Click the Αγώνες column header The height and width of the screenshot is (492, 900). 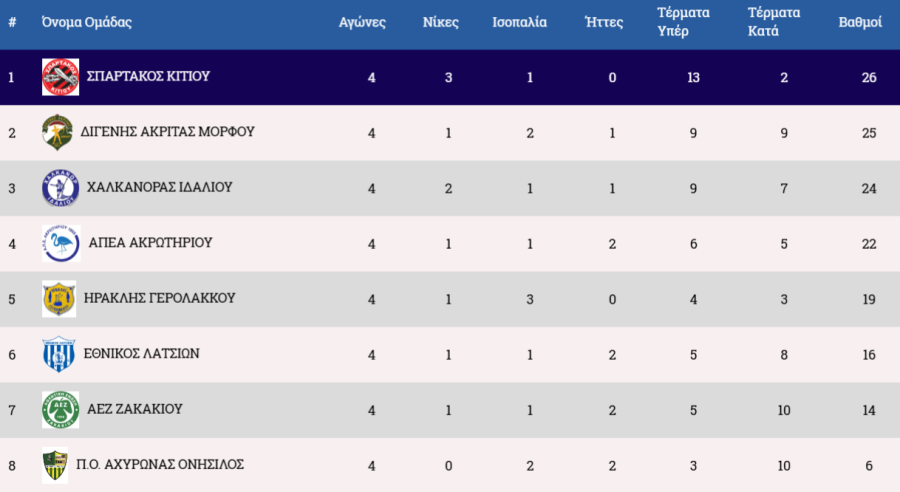click(x=362, y=22)
